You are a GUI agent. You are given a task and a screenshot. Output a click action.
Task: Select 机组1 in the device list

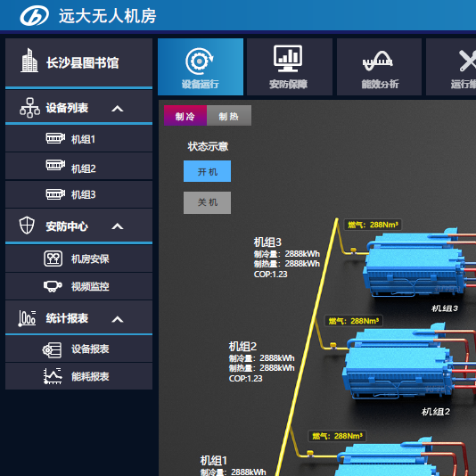(79, 139)
